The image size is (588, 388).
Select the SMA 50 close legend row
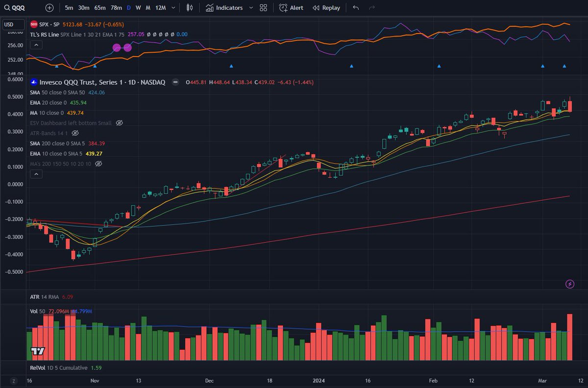click(68, 93)
